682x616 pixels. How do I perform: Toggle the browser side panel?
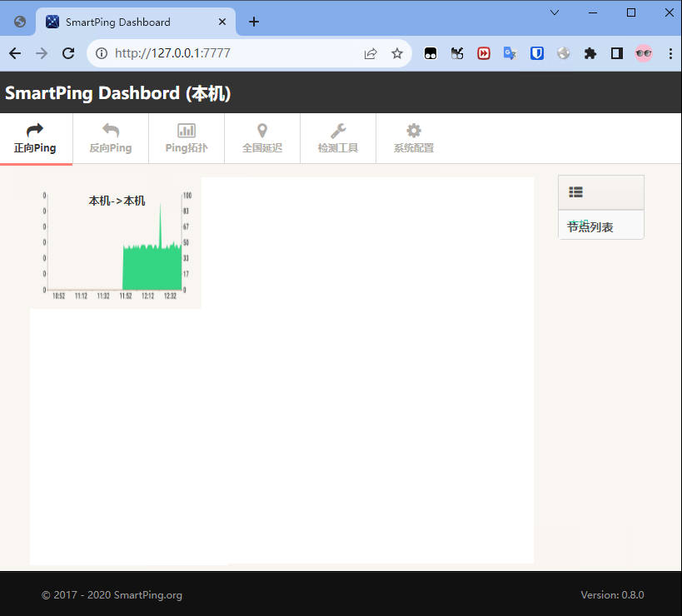[x=617, y=53]
